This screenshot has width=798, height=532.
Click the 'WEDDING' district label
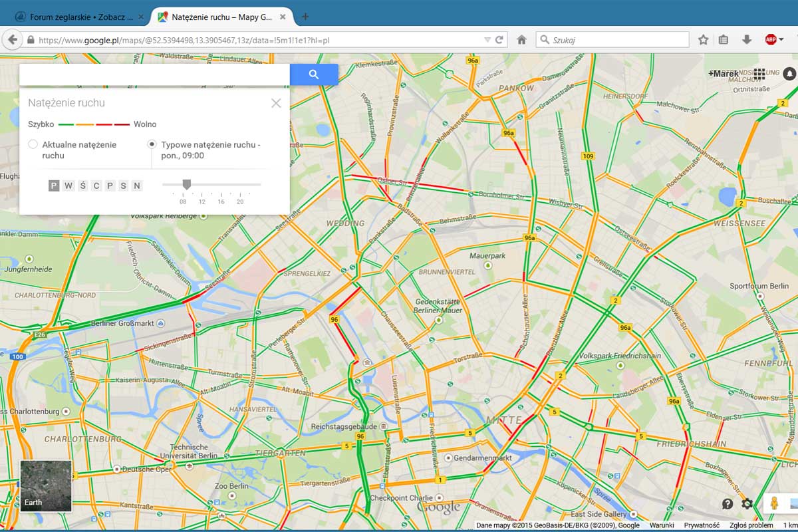pyautogui.click(x=345, y=223)
